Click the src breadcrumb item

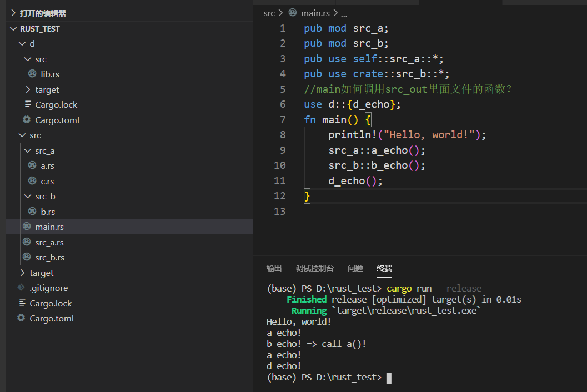tap(269, 13)
